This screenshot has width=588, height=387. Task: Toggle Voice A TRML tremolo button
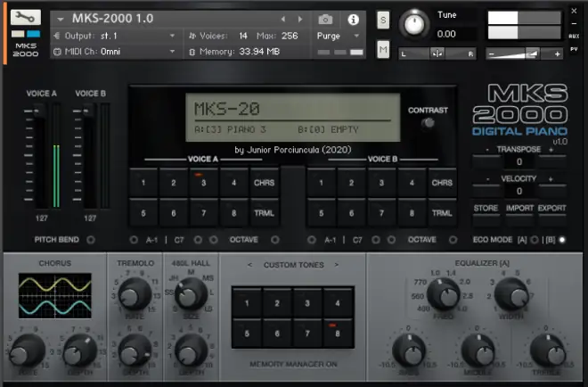pyautogui.click(x=265, y=213)
